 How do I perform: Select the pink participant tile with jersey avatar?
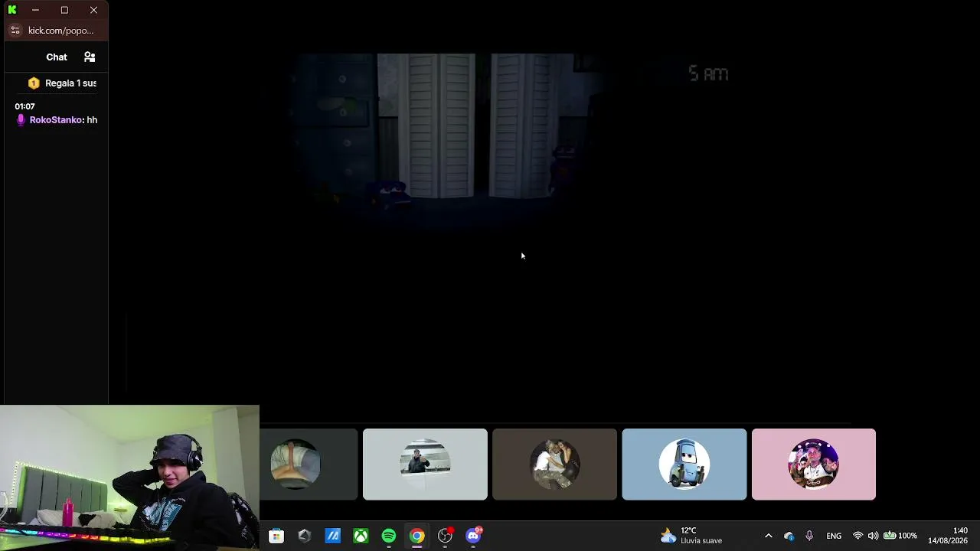tap(813, 464)
